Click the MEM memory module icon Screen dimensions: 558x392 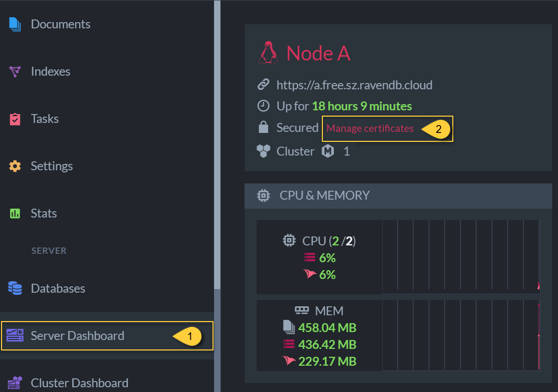pos(302,311)
